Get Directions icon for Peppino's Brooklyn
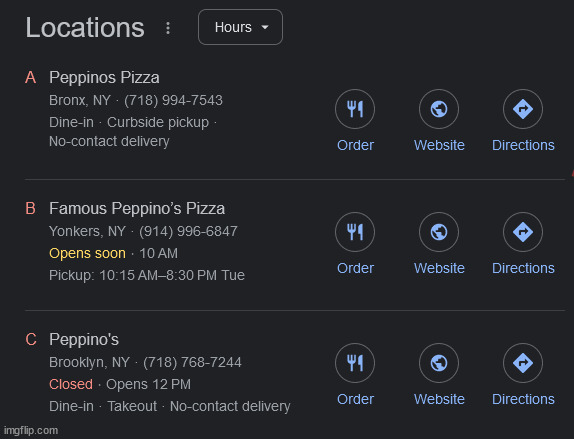The image size is (574, 439). coord(523,363)
